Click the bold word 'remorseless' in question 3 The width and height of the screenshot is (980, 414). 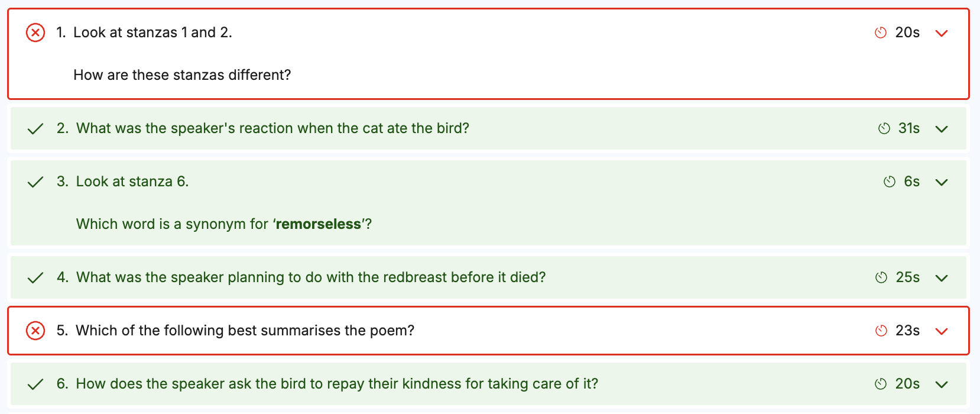(319, 224)
